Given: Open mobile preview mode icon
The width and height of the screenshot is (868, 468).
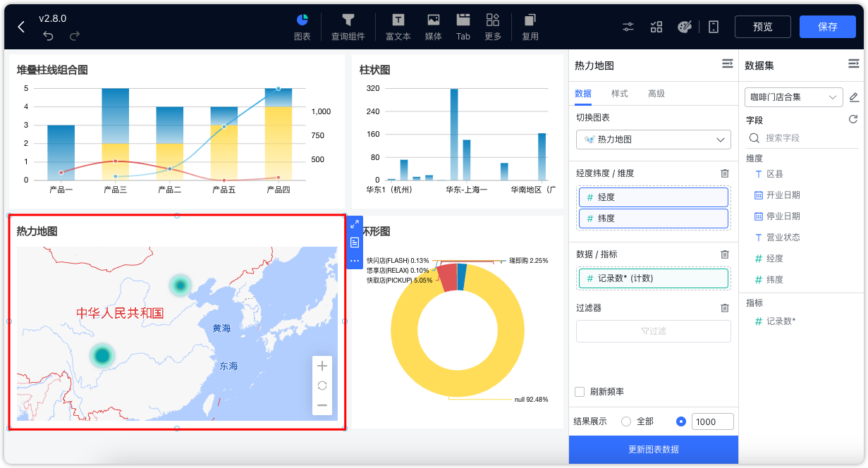Looking at the screenshot, I should point(713,26).
